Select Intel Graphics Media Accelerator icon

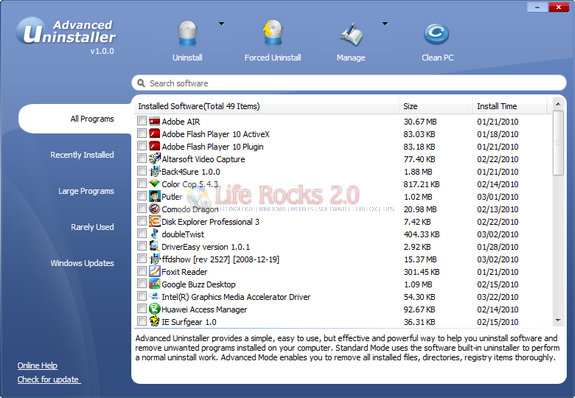point(154,296)
